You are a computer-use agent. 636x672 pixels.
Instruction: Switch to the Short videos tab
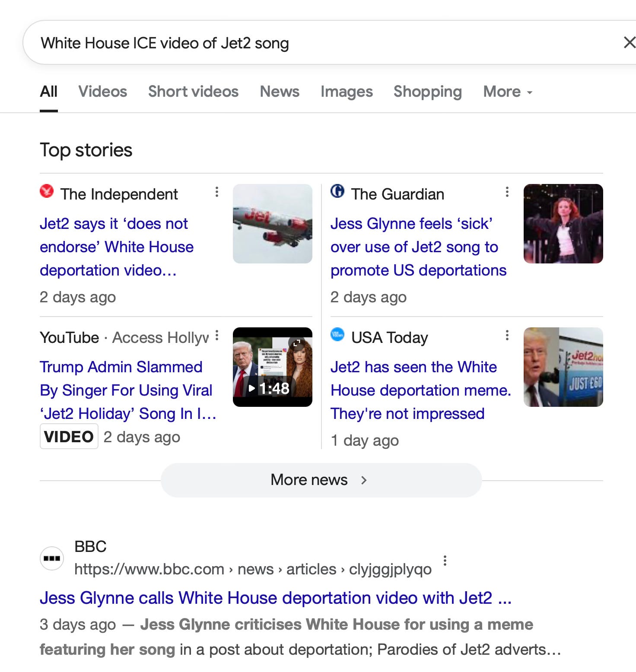[193, 92]
